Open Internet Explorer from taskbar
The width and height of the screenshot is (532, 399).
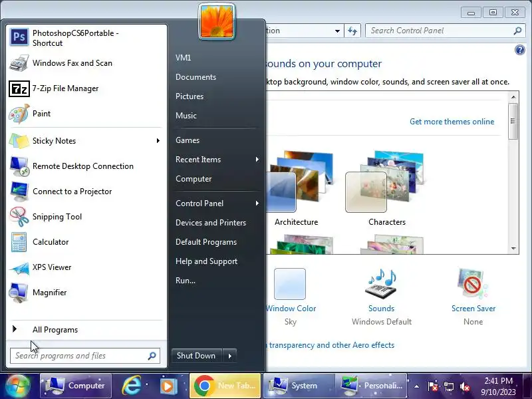(131, 386)
